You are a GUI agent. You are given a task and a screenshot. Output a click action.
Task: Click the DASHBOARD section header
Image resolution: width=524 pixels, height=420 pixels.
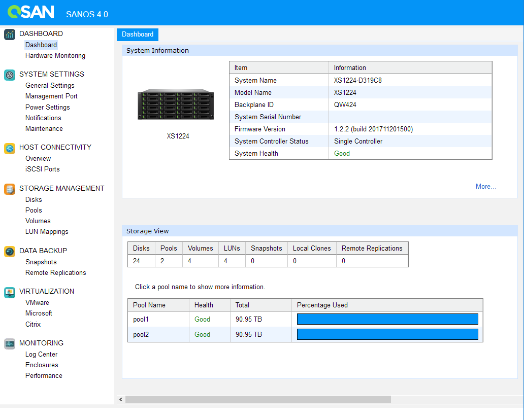[x=41, y=33]
